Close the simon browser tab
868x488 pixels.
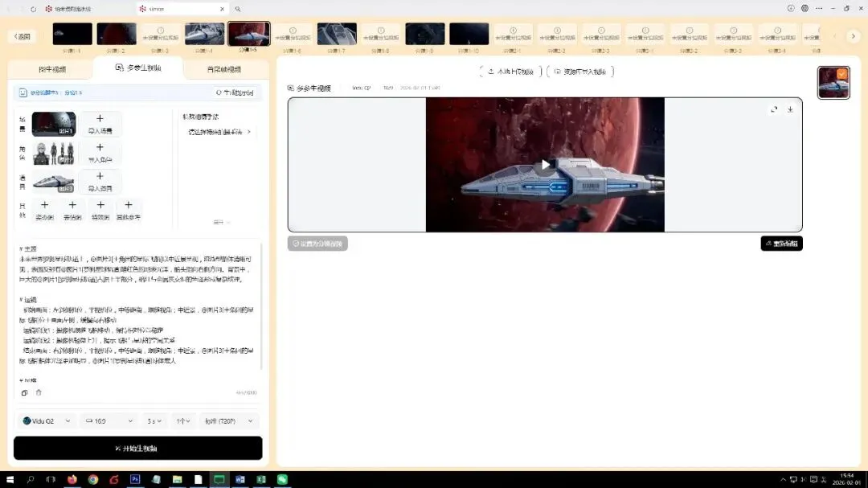pos(222,9)
